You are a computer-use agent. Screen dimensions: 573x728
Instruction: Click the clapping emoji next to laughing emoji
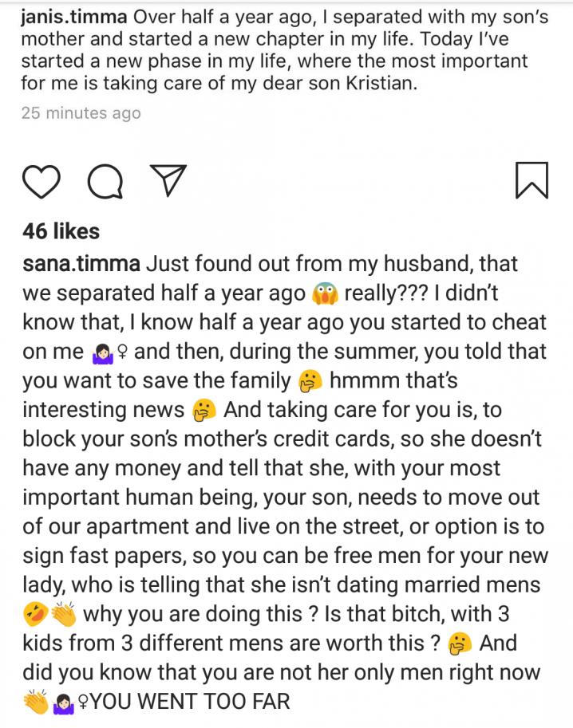click(63, 616)
